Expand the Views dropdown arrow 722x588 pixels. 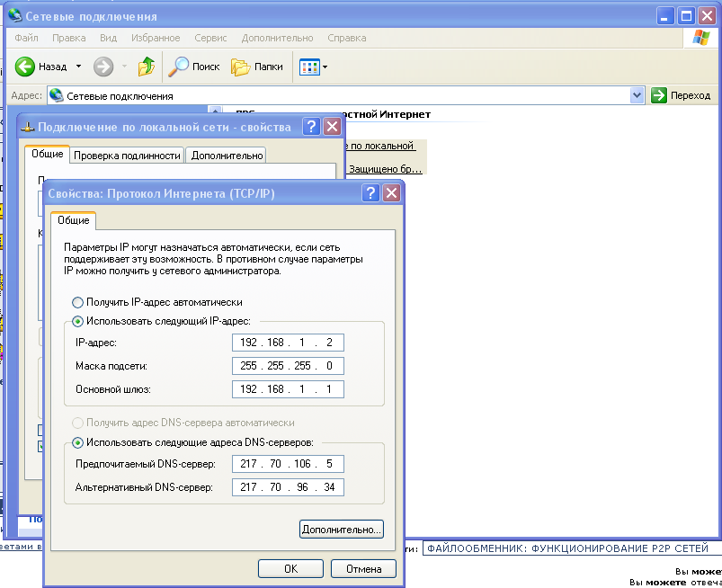point(325,67)
